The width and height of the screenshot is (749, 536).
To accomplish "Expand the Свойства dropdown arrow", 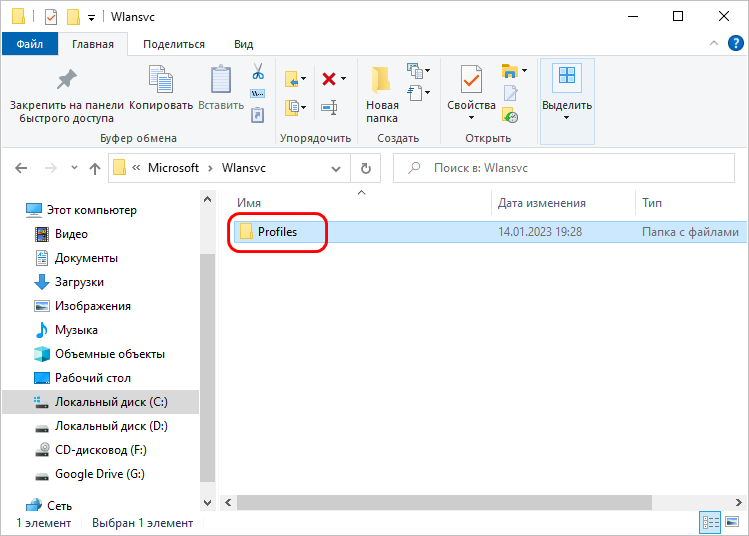I will point(471,118).
